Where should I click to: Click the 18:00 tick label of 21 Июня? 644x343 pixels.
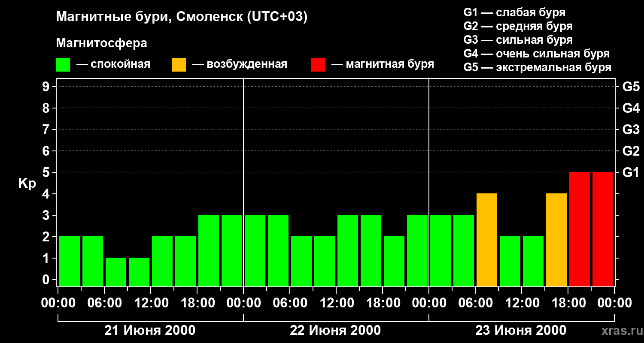197,303
